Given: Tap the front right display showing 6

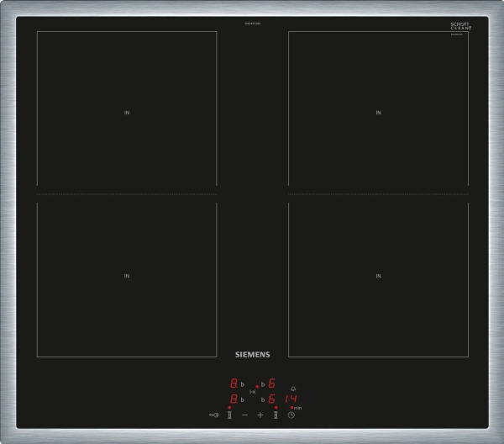Looking at the screenshot, I should coord(272,399).
